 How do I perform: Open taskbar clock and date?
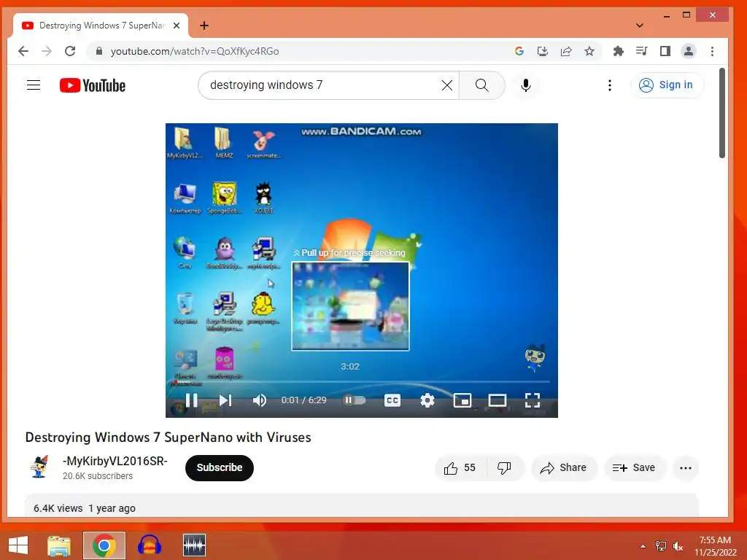[x=715, y=546]
